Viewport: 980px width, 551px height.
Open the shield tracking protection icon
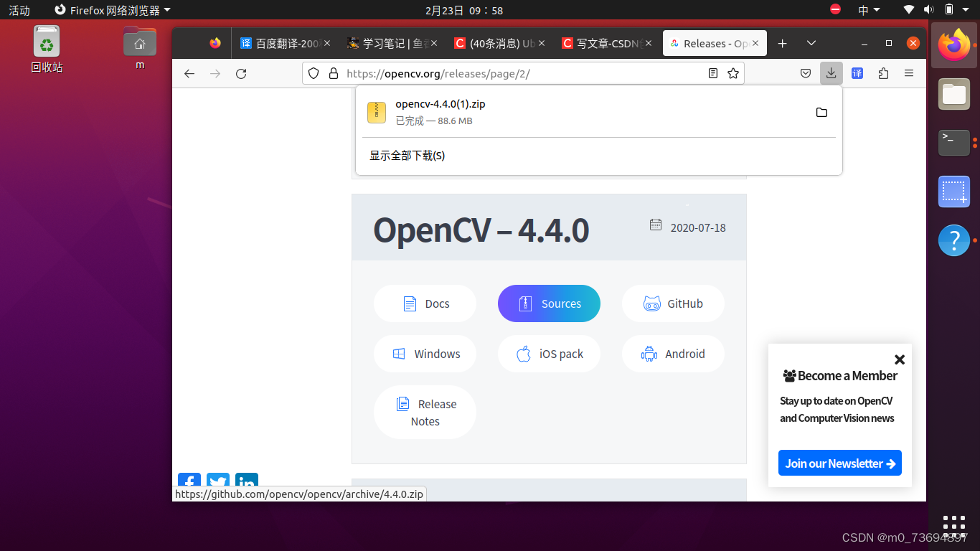pyautogui.click(x=313, y=73)
